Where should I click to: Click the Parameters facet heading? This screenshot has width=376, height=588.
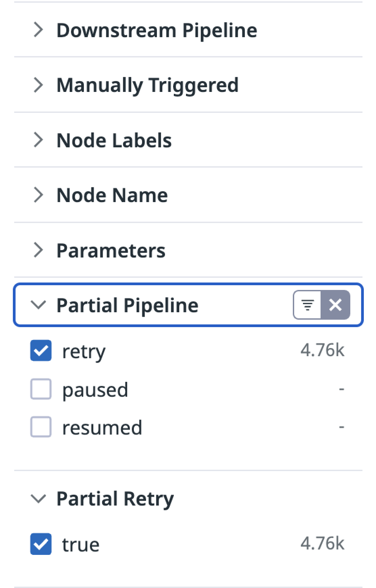pos(111,250)
